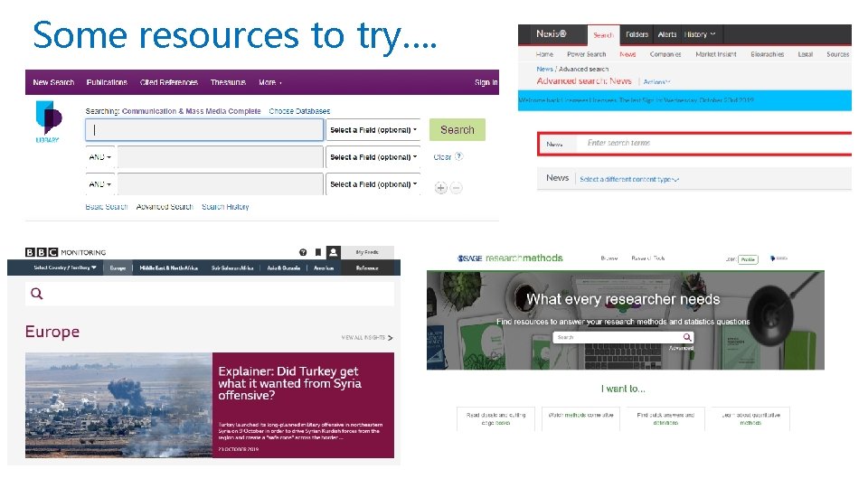Click the SAGE research methods logo
Image resolution: width=868 pixels, height=488 pixels.
[510, 258]
